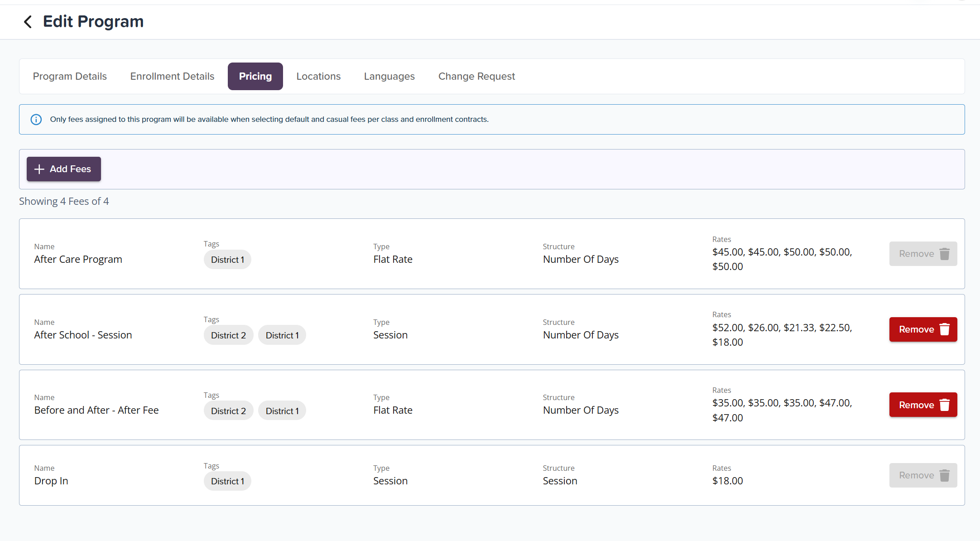The width and height of the screenshot is (980, 541).
Task: Open the Program Details tab
Action: pyautogui.click(x=70, y=76)
